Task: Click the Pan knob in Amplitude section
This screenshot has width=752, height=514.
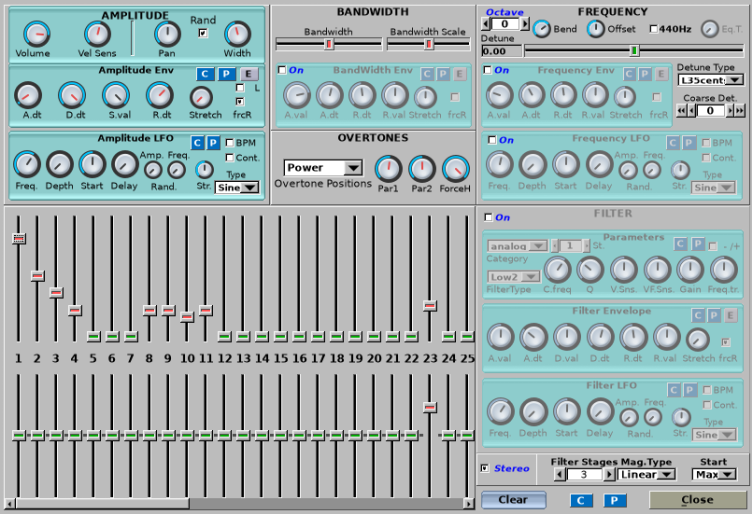Action: [167, 35]
